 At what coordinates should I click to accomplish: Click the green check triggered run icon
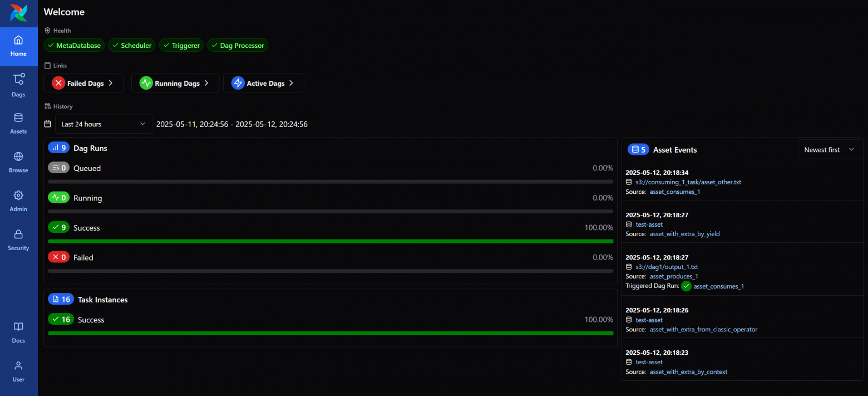point(687,286)
